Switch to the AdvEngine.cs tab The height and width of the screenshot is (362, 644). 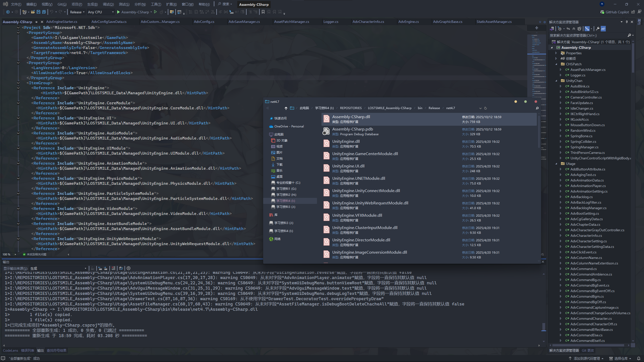[409, 22]
